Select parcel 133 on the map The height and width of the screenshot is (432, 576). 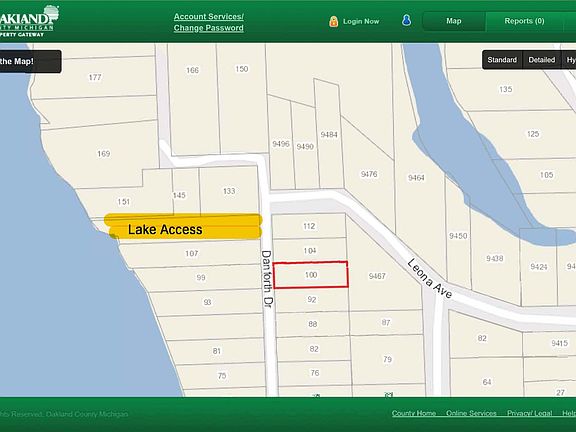coord(229,191)
